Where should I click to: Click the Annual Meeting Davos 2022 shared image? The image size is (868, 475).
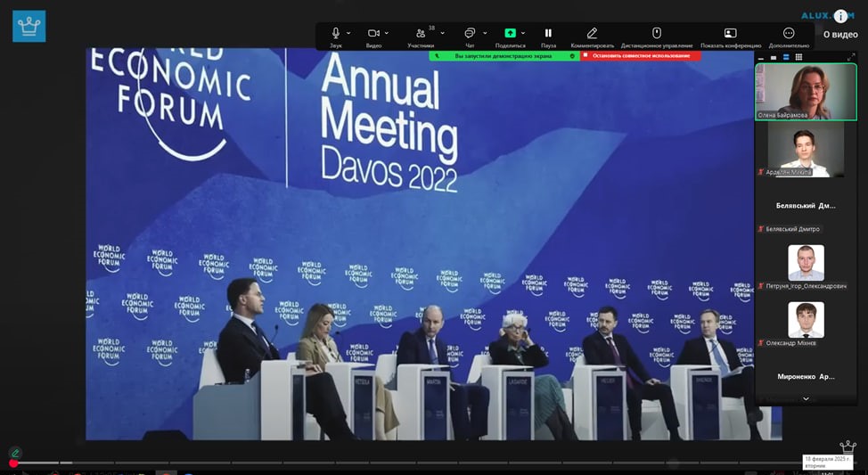click(x=433, y=244)
